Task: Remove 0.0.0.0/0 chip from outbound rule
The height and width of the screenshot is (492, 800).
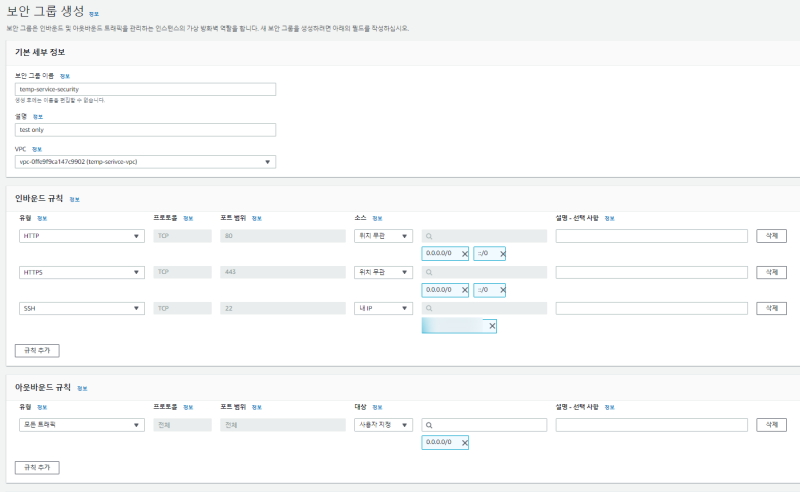Action: pos(464,442)
